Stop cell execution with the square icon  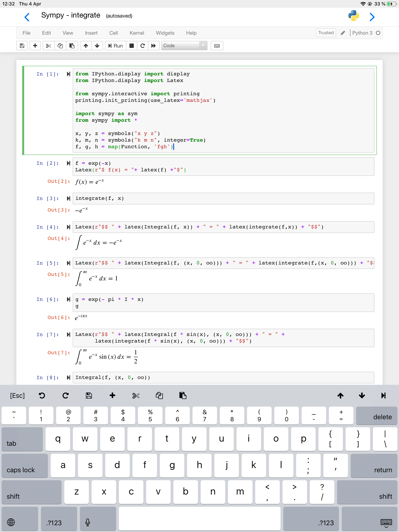pyautogui.click(x=131, y=45)
